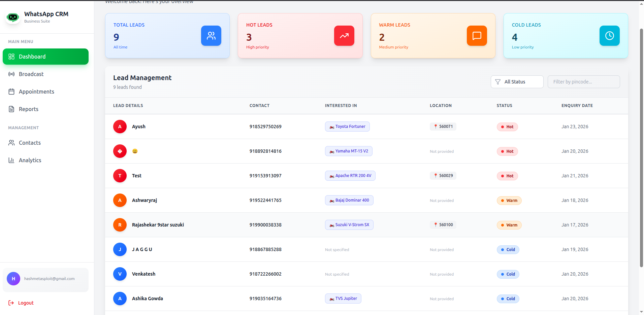Click the Warm Leads count 2
This screenshot has width=644, height=315.
(382, 37)
